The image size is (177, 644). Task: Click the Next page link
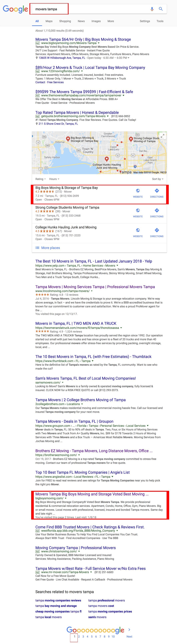tap(129, 636)
